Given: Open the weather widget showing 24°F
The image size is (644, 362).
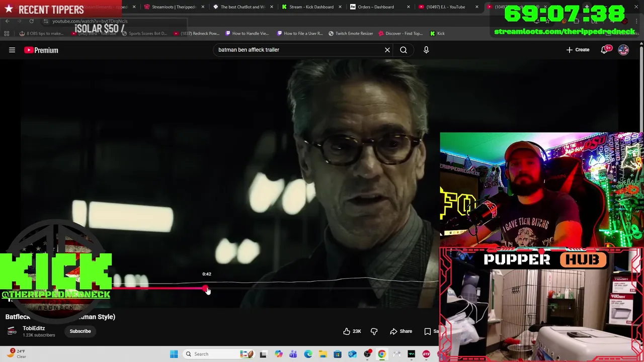Looking at the screenshot, I should click(x=16, y=354).
